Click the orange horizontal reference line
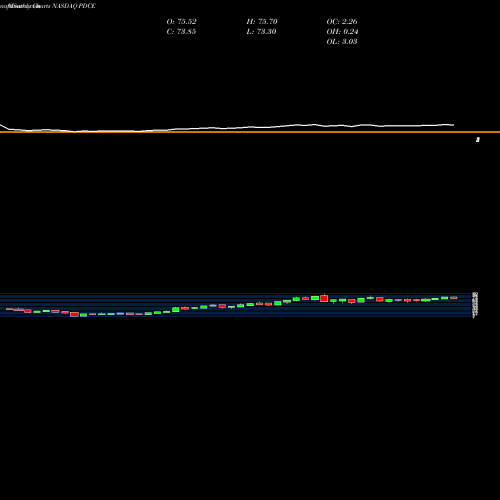 [250, 132]
